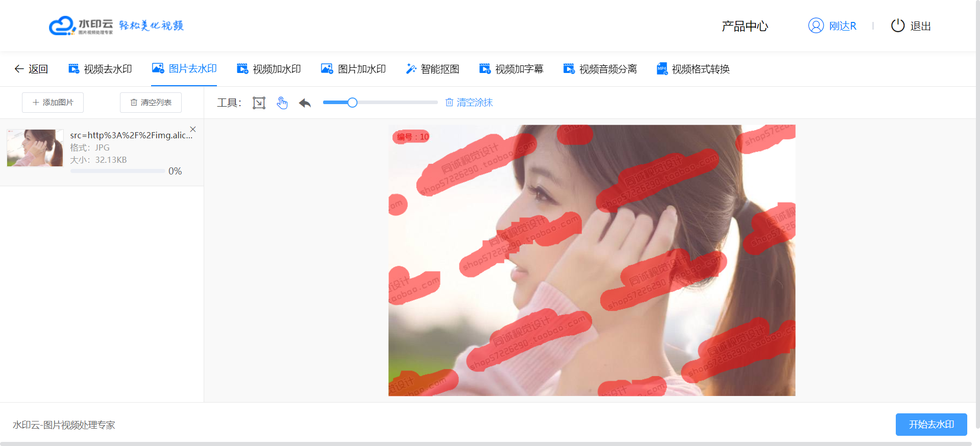The width and height of the screenshot is (980, 446).
Task: Select the hand smear brush tool
Action: tap(282, 103)
